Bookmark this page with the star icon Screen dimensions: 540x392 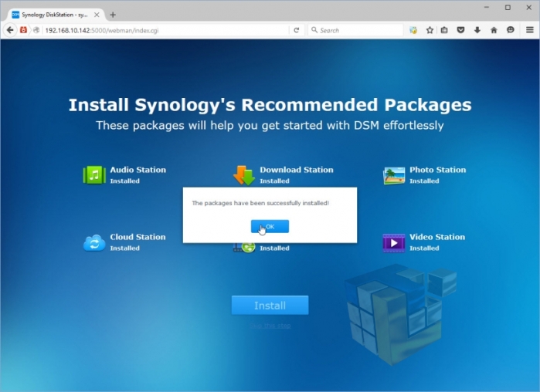click(430, 30)
